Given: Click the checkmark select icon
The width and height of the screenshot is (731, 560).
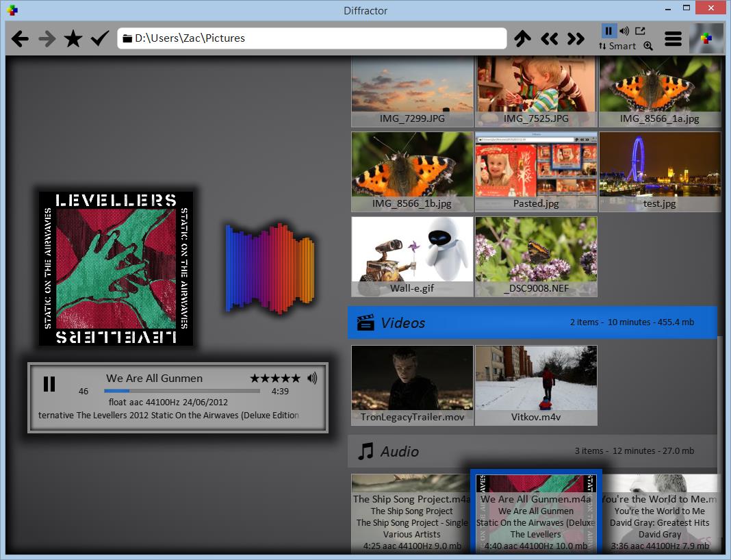Looking at the screenshot, I should [100, 38].
